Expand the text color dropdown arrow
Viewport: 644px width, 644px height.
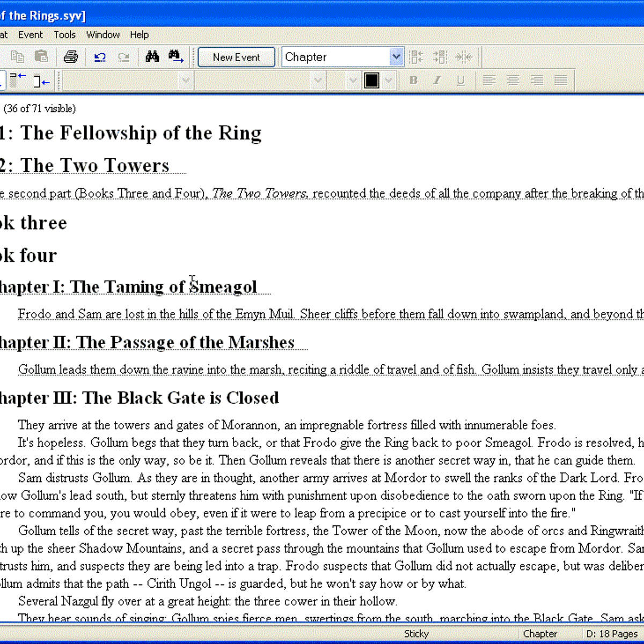(x=389, y=81)
